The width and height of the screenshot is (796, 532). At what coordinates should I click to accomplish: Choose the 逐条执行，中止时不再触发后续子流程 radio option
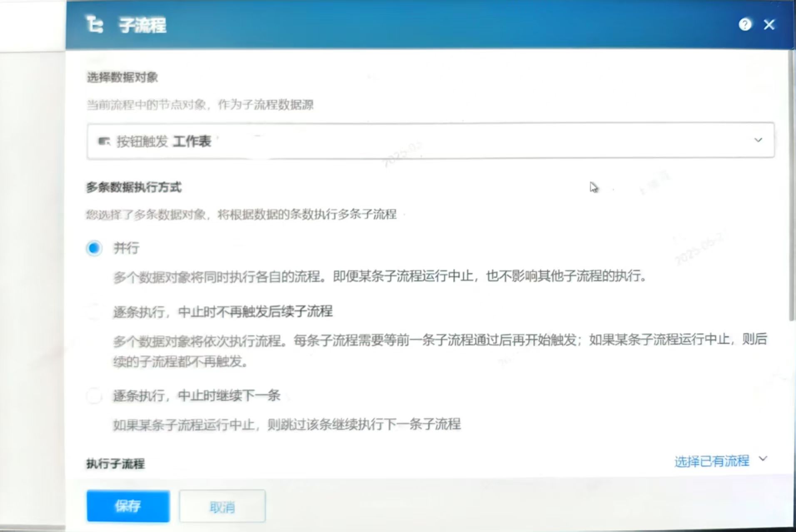click(x=94, y=312)
